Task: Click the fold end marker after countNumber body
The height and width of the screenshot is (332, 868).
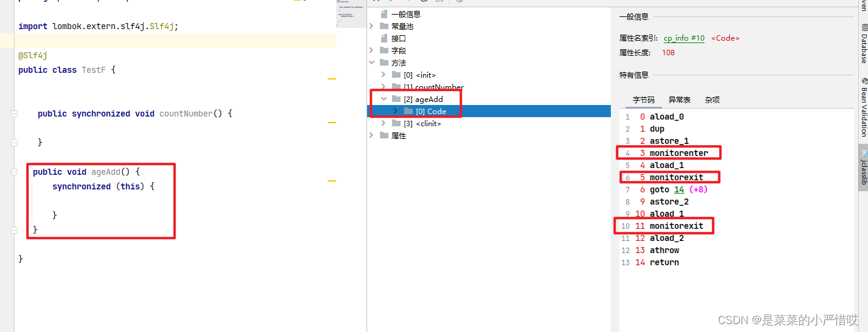Action: point(15,143)
